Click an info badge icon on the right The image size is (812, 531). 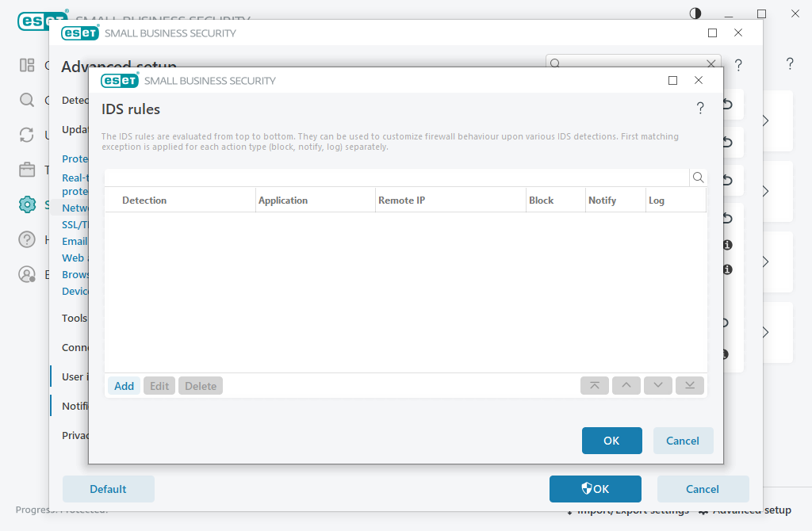pos(727,246)
